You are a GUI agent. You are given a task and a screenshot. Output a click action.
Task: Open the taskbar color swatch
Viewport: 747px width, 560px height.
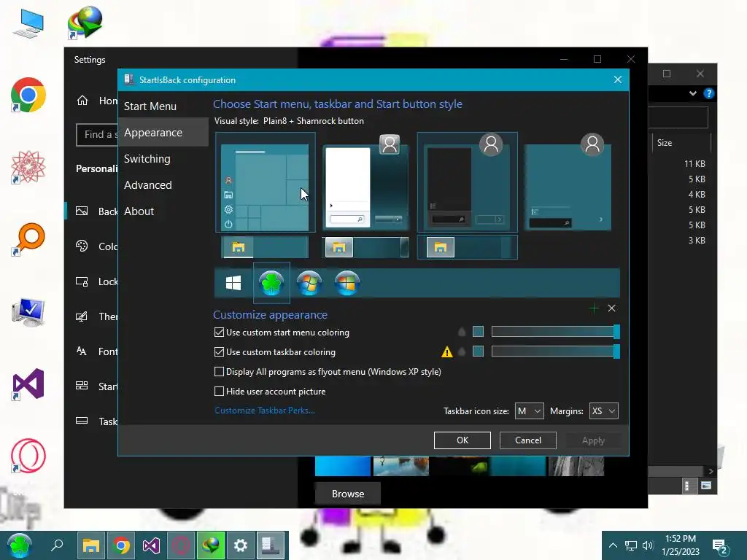[x=478, y=351]
